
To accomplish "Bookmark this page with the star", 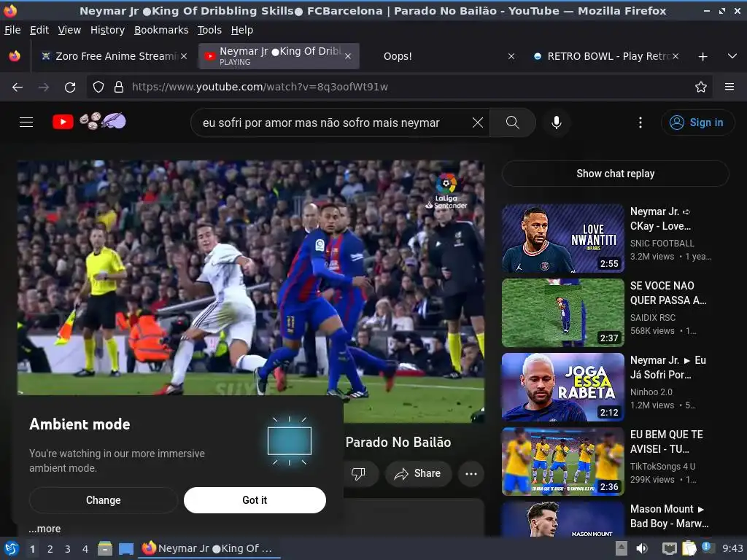I will tap(701, 87).
